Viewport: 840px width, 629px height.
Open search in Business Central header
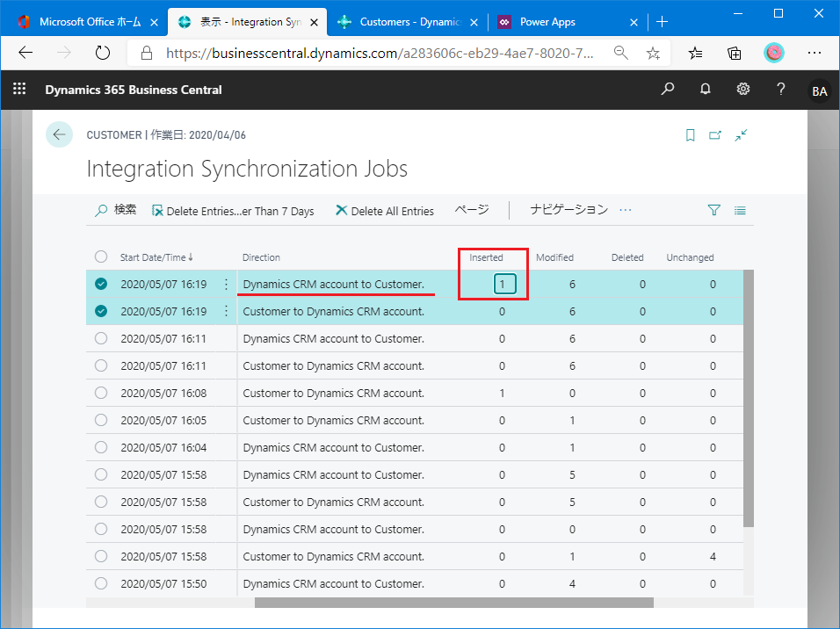coord(668,89)
